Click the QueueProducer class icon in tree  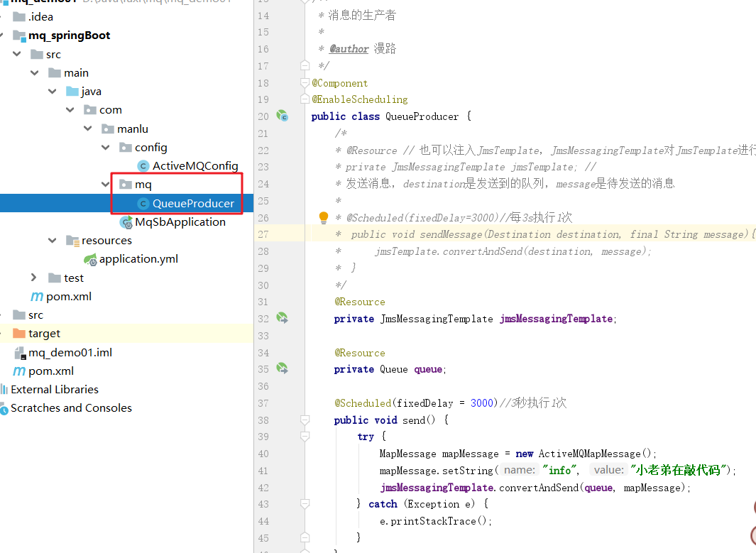(x=143, y=204)
